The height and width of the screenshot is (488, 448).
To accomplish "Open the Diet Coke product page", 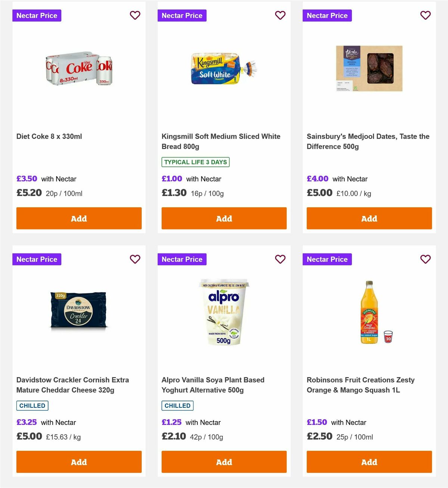I will 49,136.
